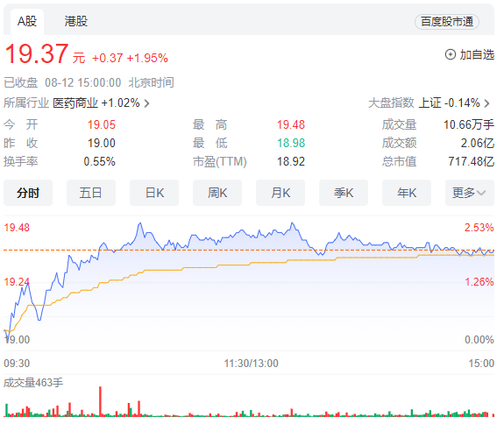Switch to the 港股 tab
The image size is (504, 424).
pyautogui.click(x=76, y=22)
